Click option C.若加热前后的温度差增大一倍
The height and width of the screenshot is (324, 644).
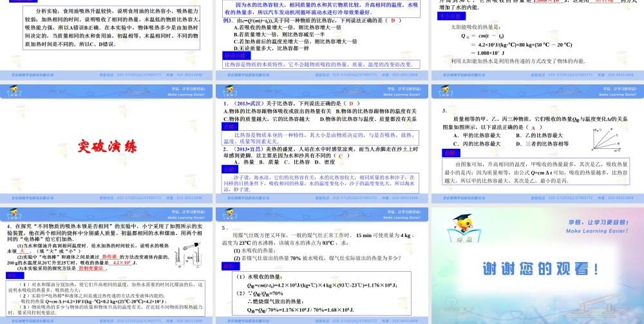(x=295, y=41)
